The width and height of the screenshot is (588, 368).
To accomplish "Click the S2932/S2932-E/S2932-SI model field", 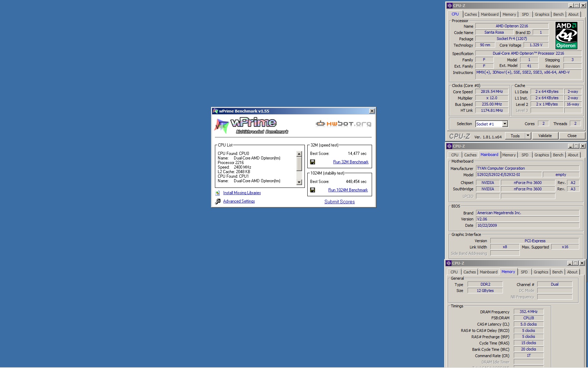I will [509, 175].
